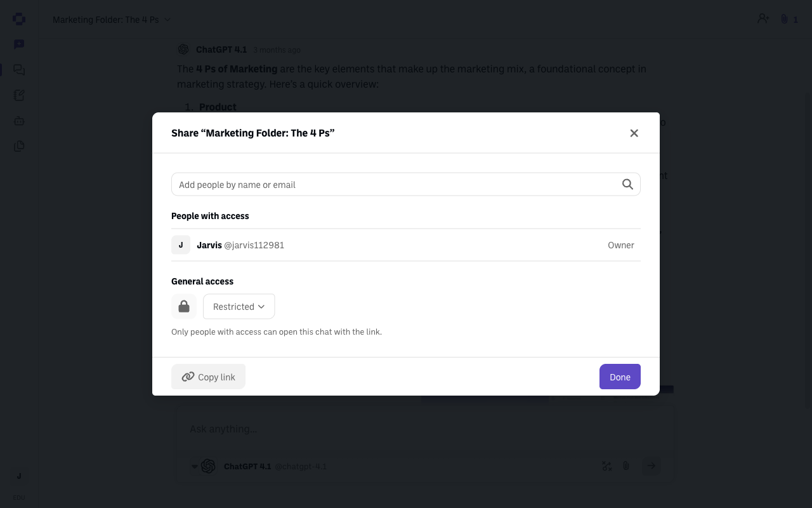
Task: Expand the ChatGPT 4.1 model selector arrow
Action: tap(195, 467)
